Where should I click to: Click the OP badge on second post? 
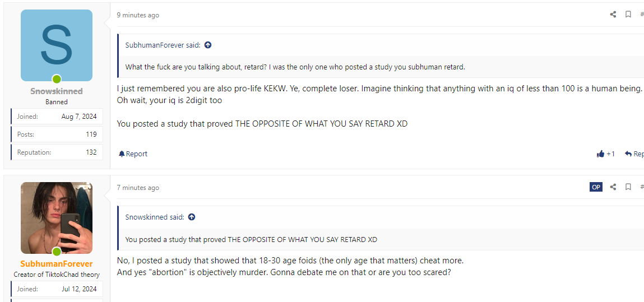point(596,187)
